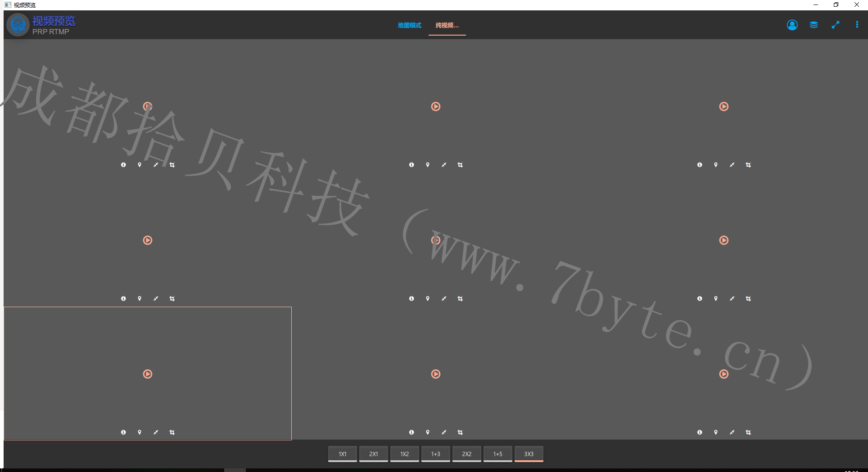The image size is (868, 472).
Task: Select the 纯视频... tab
Action: coord(447,25)
